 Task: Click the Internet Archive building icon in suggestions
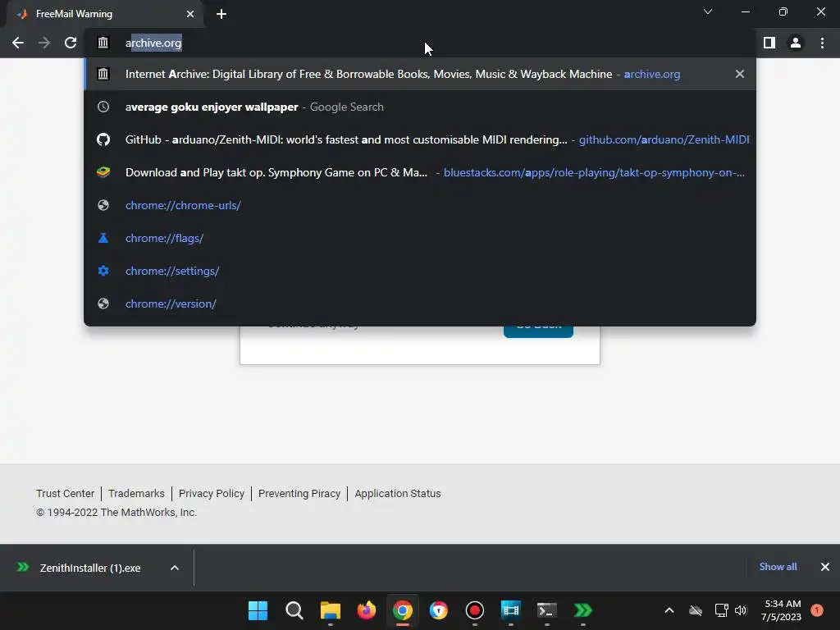[103, 74]
